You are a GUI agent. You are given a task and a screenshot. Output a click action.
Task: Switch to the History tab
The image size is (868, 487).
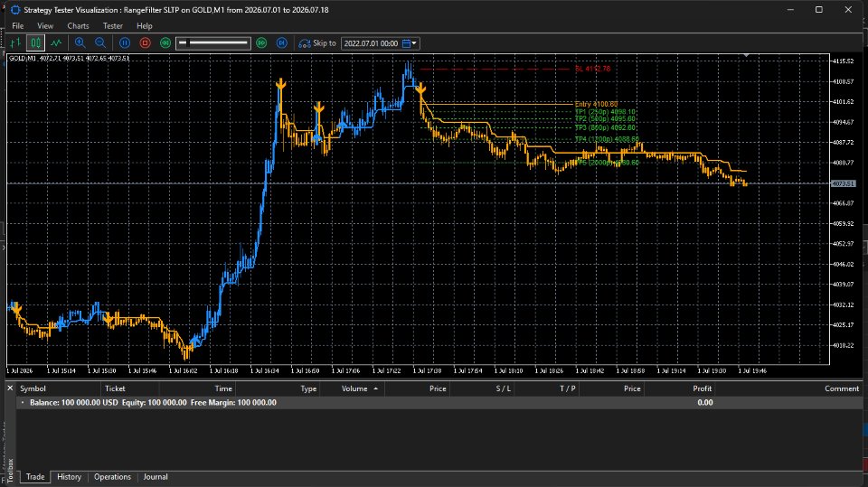click(70, 477)
